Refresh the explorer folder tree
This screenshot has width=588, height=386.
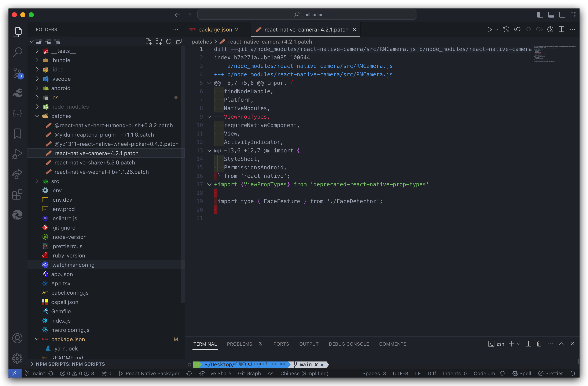coord(169,41)
